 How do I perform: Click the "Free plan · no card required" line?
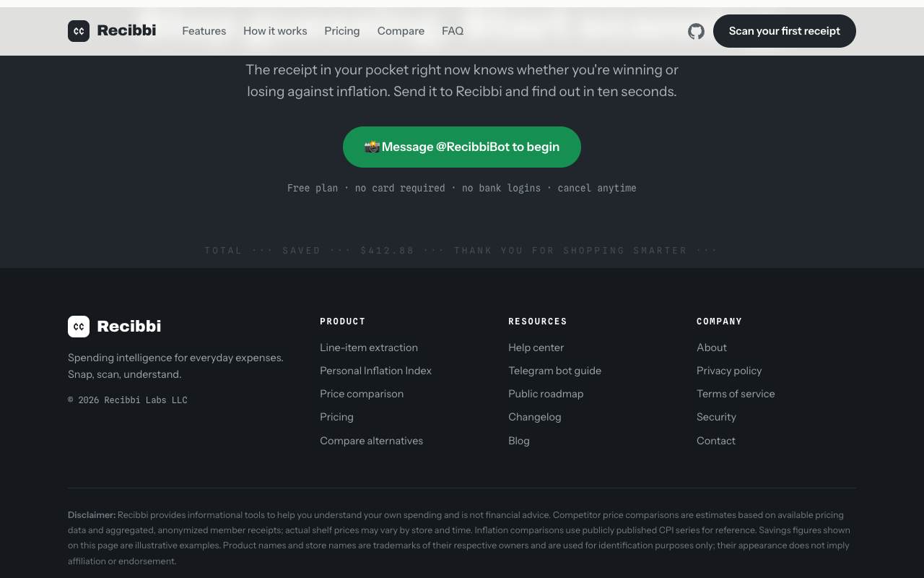(x=462, y=188)
